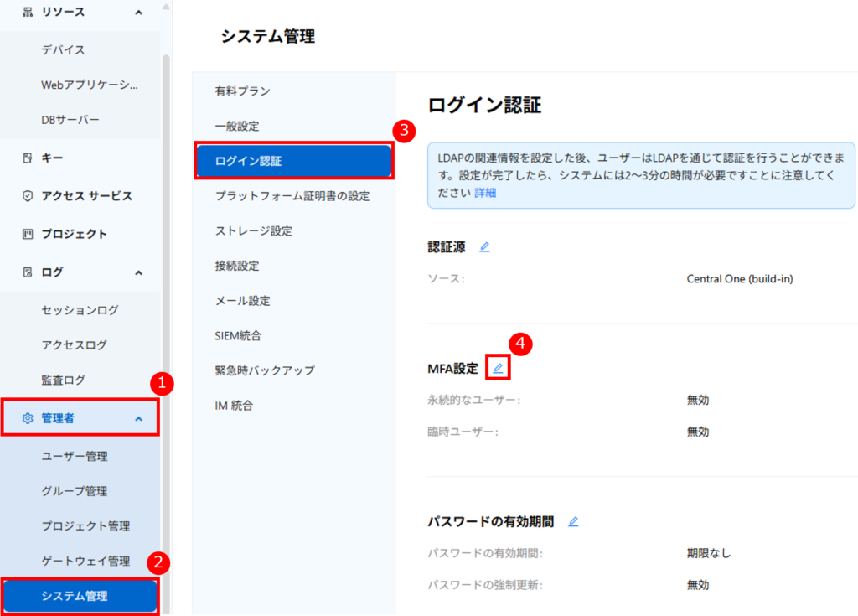Select the ログイン認証 settings tab
The image size is (858, 616).
click(293, 161)
